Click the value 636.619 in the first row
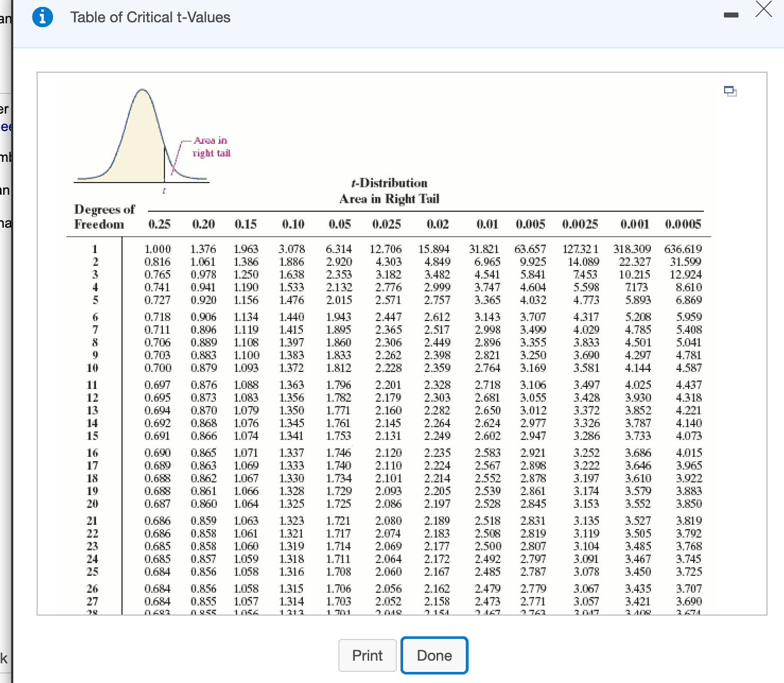The image size is (784, 683). coord(683,249)
